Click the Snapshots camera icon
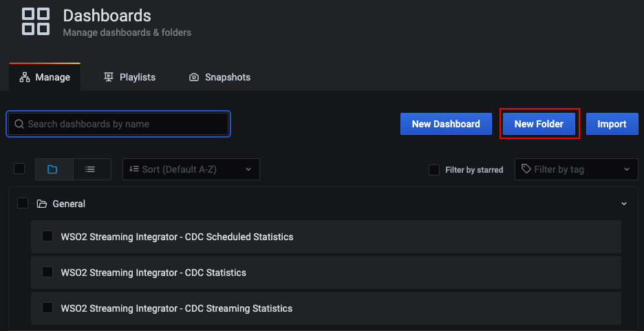The width and height of the screenshot is (644, 331). pyautogui.click(x=194, y=77)
